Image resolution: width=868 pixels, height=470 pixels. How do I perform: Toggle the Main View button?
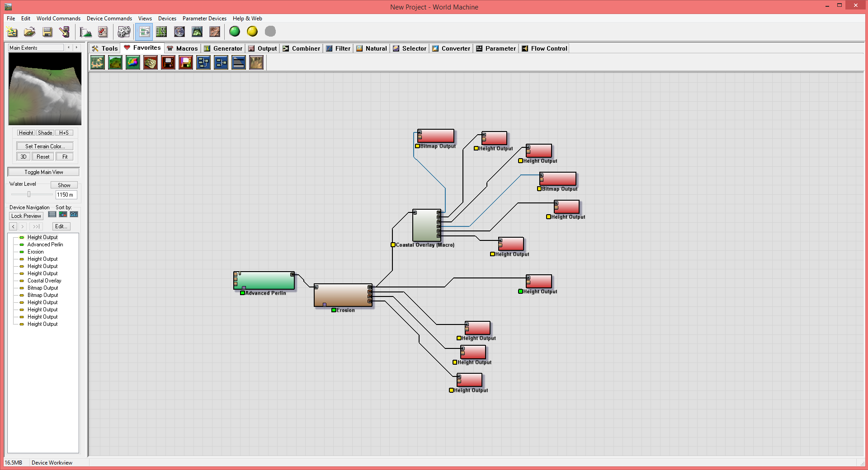(x=44, y=172)
